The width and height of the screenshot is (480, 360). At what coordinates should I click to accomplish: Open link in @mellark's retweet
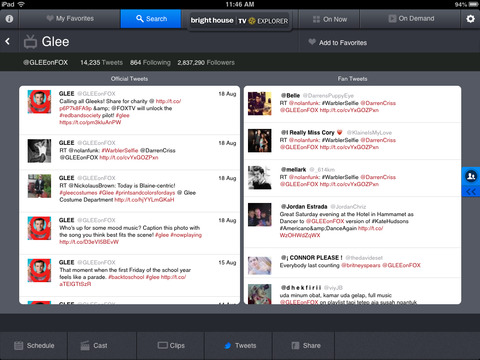click(349, 184)
